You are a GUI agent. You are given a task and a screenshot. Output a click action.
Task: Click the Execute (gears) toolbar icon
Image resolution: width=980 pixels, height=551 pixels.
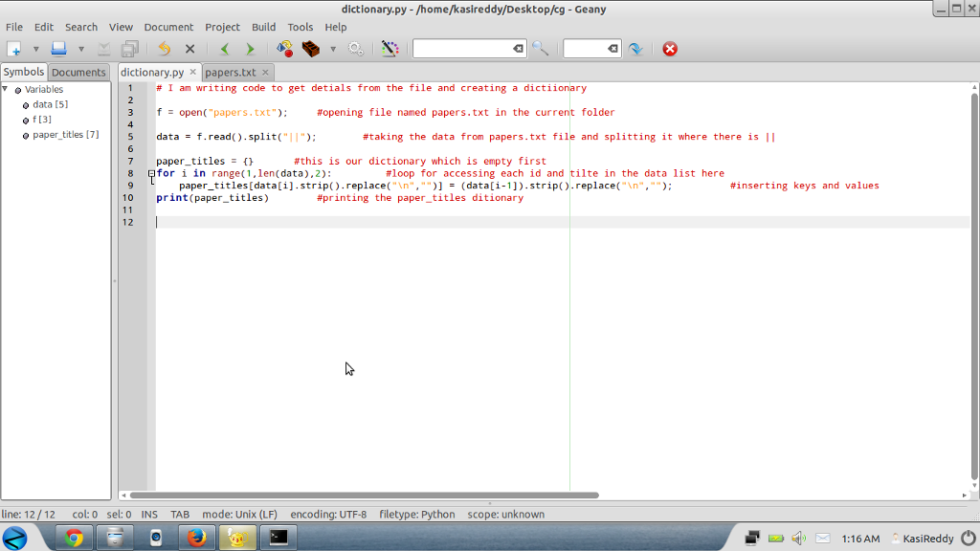(x=356, y=49)
